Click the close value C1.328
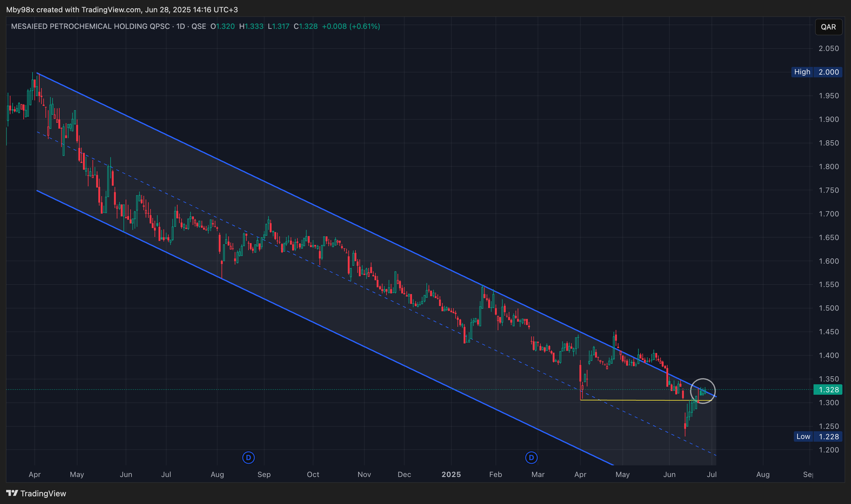Viewport: 851px width, 504px height. 306,26
